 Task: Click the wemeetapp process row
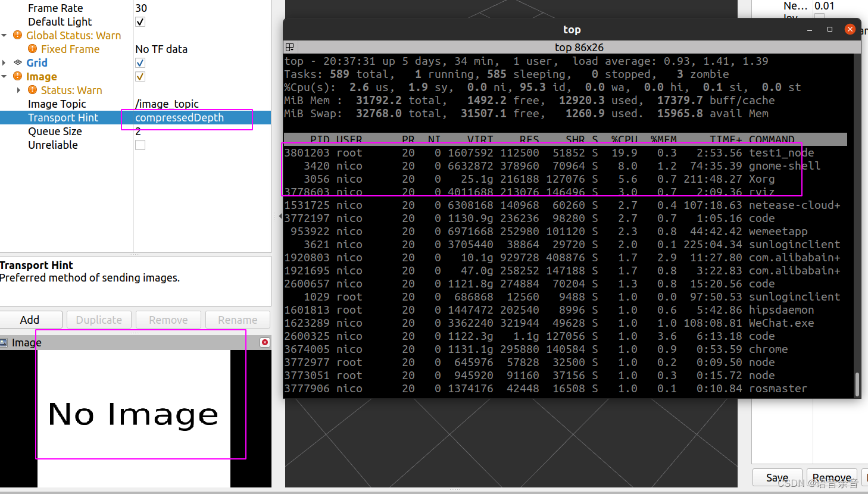(566, 231)
